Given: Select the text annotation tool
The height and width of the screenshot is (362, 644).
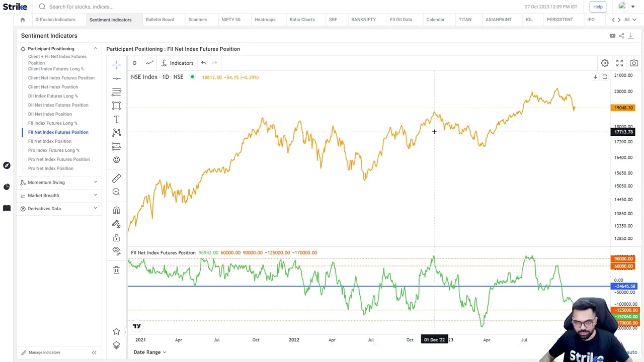Looking at the screenshot, I should pos(116,119).
